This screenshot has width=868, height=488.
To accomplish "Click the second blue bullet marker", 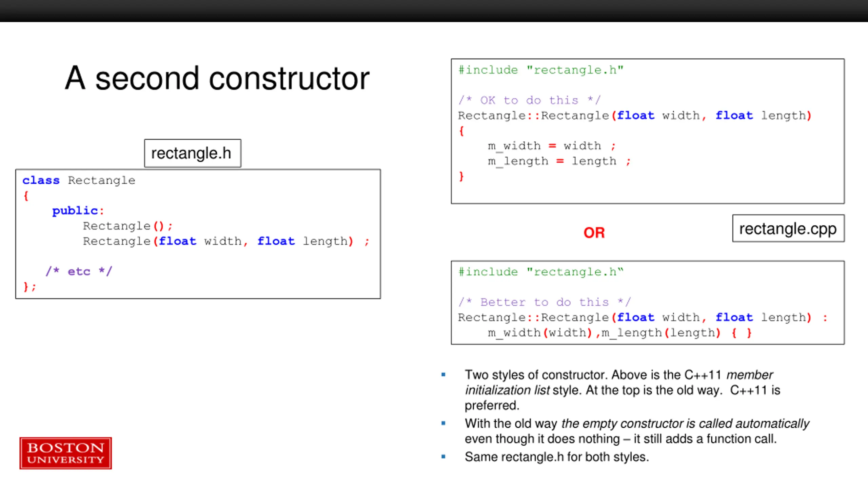I will (443, 423).
